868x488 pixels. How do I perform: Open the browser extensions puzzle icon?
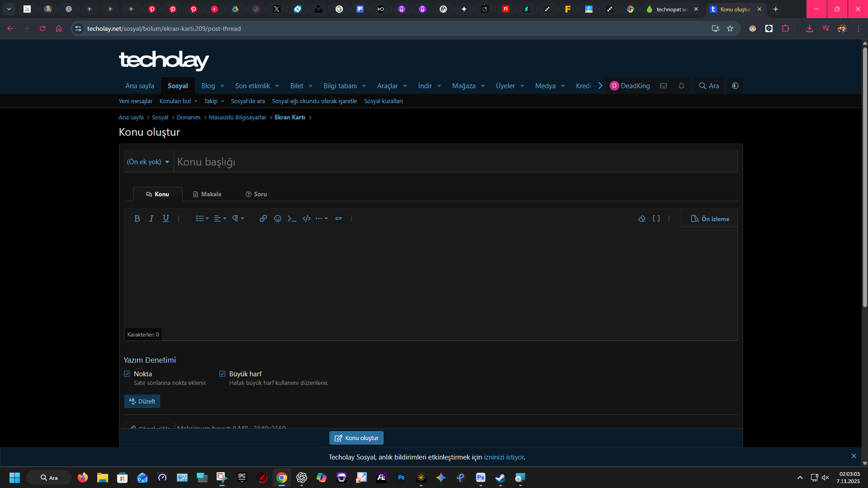tap(786, 28)
